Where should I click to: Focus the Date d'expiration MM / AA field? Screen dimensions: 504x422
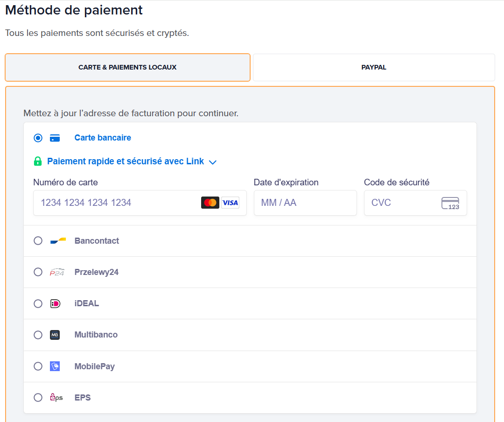(x=305, y=203)
